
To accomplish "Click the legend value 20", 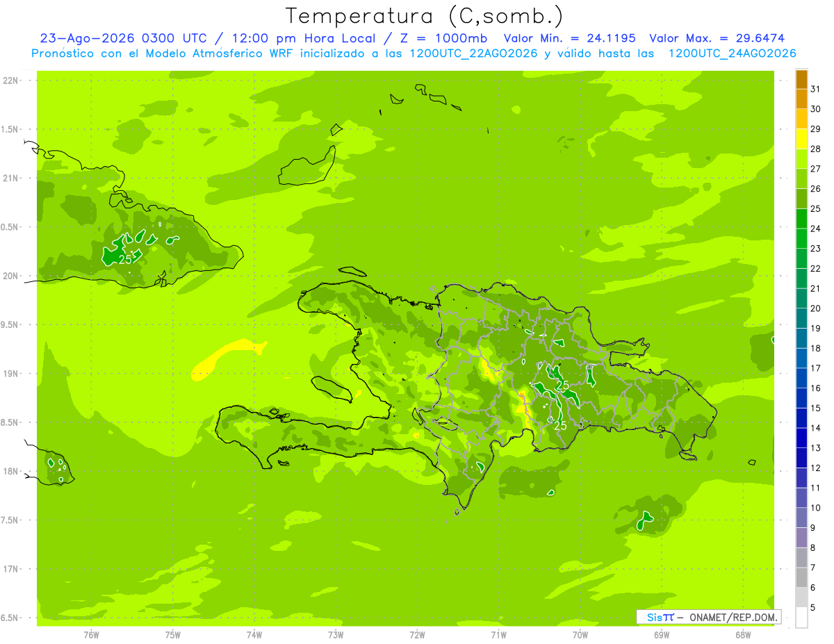I will point(816,309).
